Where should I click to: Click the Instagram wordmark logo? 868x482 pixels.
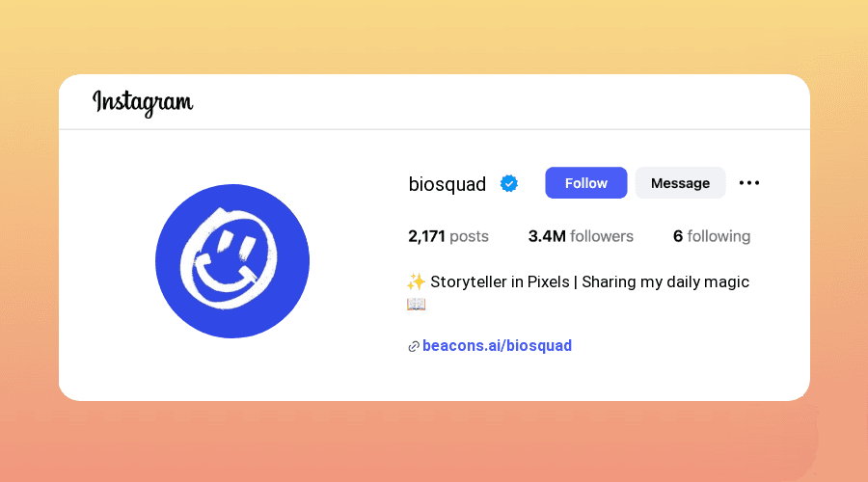pos(143,103)
